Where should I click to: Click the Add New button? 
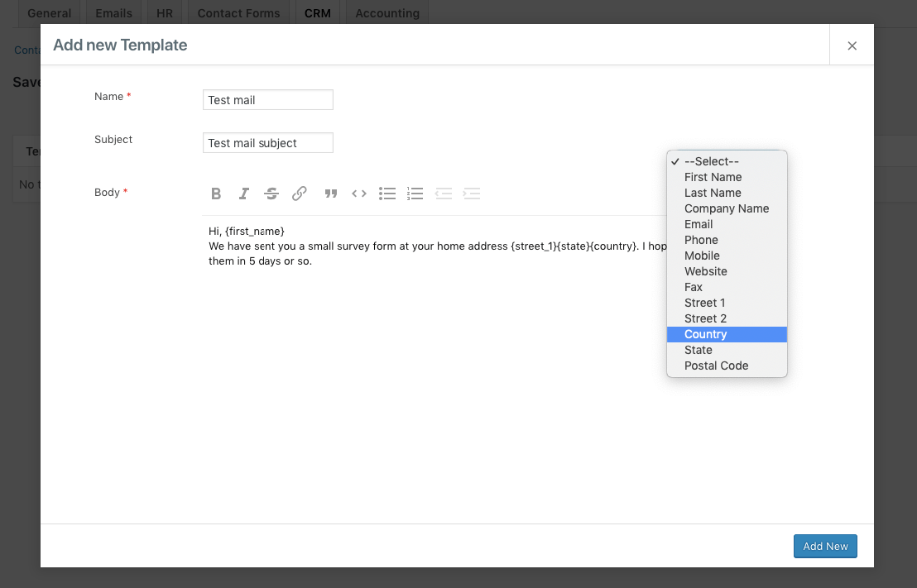(x=825, y=546)
